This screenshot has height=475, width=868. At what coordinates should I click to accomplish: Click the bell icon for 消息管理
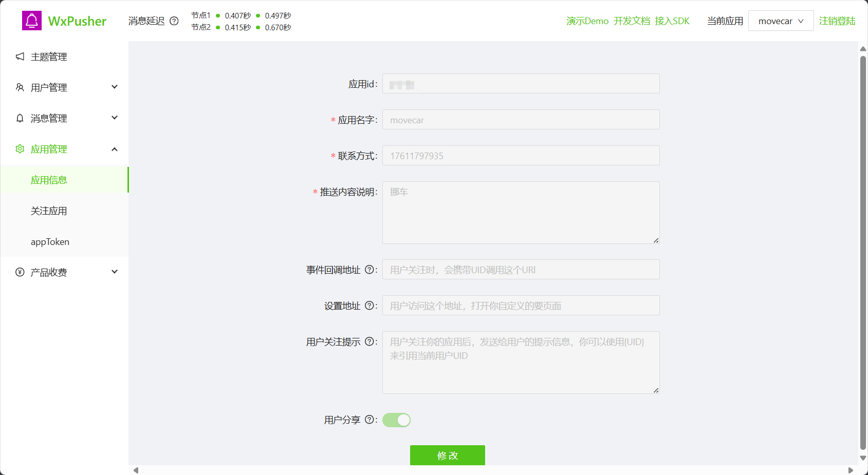(20, 118)
